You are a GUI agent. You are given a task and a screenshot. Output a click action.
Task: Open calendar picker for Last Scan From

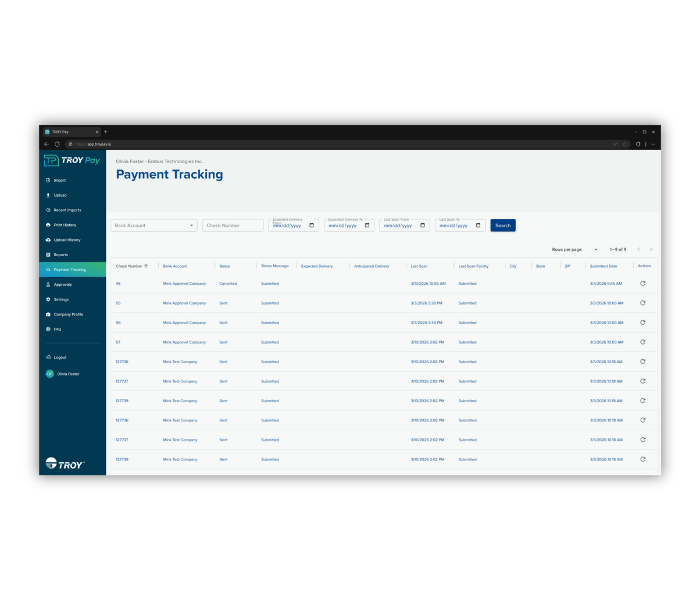pyautogui.click(x=422, y=225)
